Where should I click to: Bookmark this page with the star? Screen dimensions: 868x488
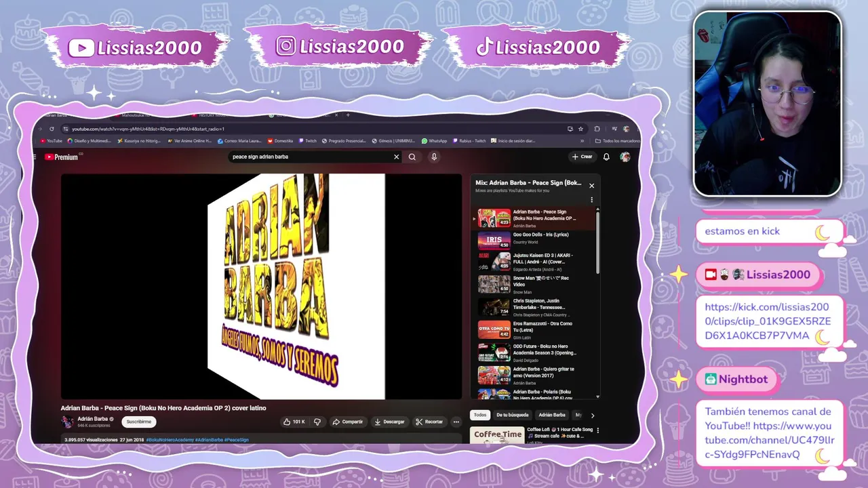[580, 129]
